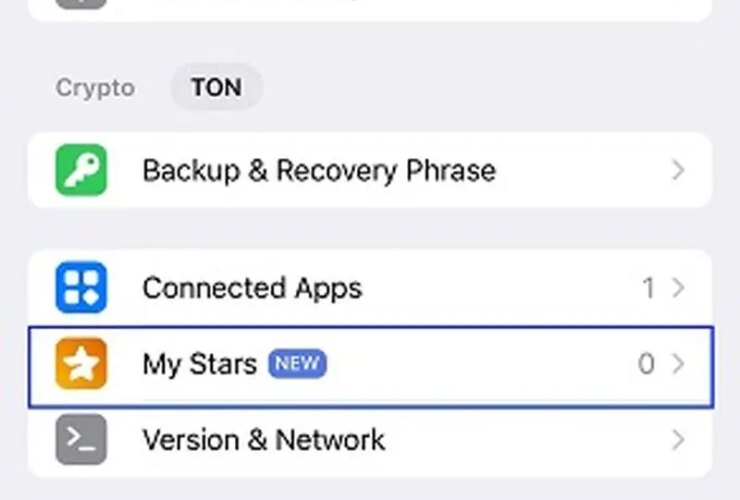Click the gray terminal prompt icon
Image resolution: width=740 pixels, height=500 pixels.
[x=81, y=439]
